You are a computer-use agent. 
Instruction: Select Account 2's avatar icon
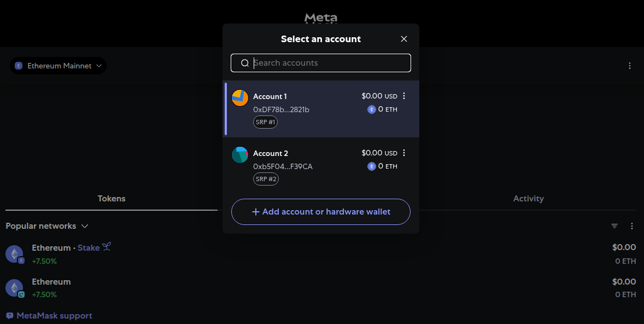click(239, 154)
